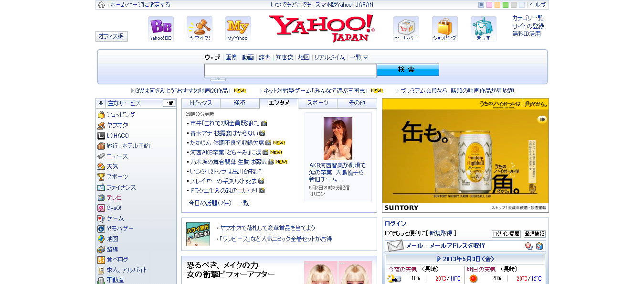The width and height of the screenshot is (644, 284).
Task: Click the Suntory ad play arrow button
Action: pyautogui.click(x=542, y=120)
